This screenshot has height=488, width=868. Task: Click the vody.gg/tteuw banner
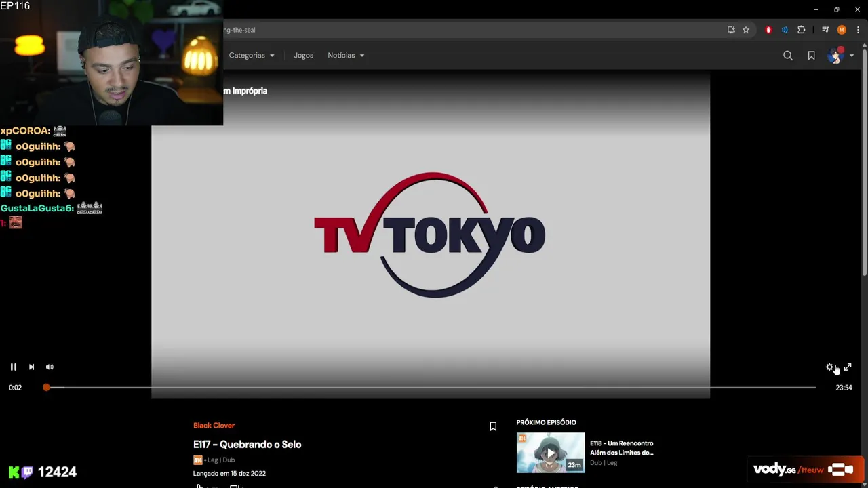click(x=804, y=470)
